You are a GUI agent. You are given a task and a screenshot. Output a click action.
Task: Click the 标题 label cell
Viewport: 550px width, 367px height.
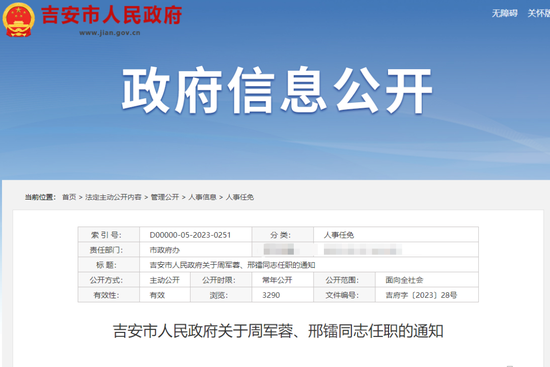tap(109, 265)
